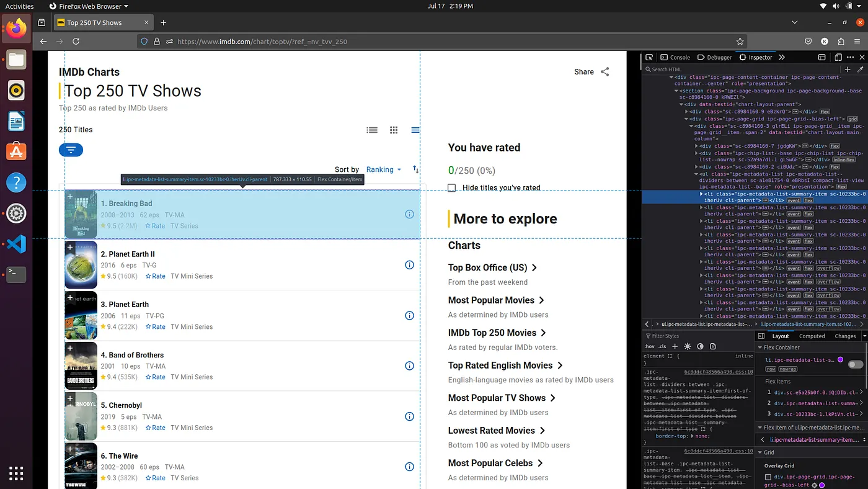Toggle the sort order arrows icon
868x489 pixels.
415,169
